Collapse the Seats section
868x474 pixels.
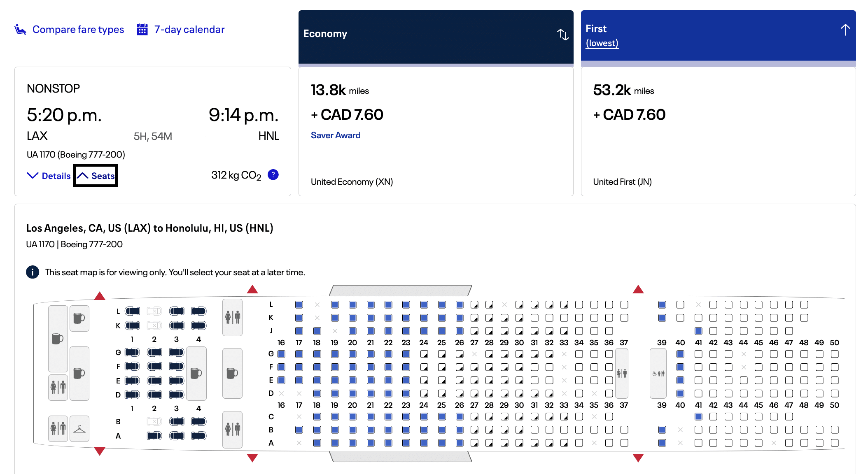[96, 176]
